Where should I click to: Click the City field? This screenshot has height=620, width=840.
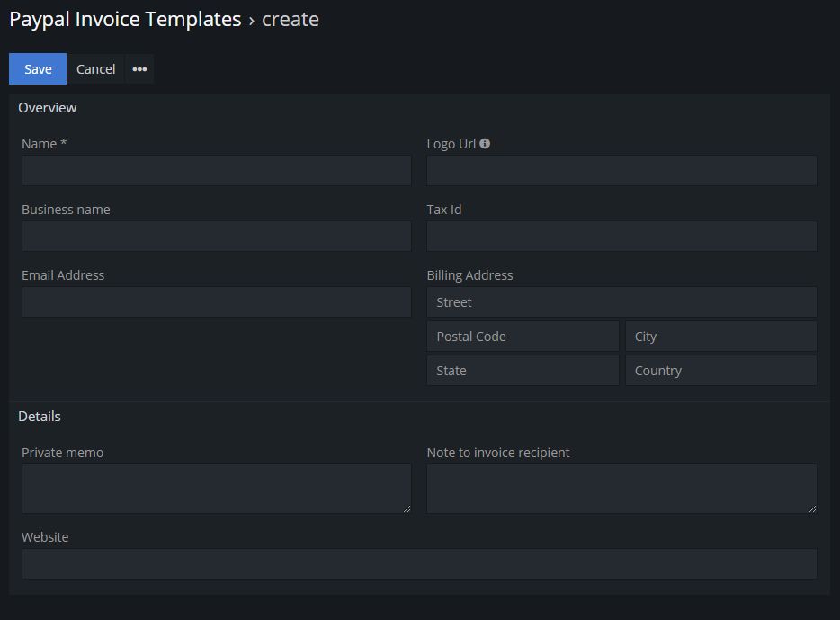click(721, 336)
